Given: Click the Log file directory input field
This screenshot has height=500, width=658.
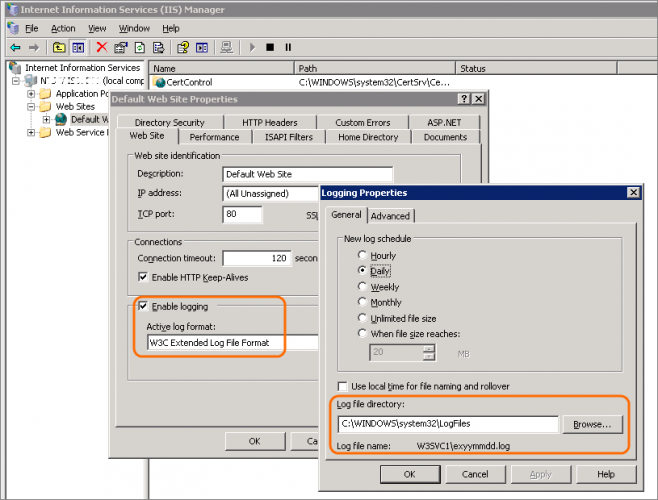Looking at the screenshot, I should pyautogui.click(x=447, y=424).
